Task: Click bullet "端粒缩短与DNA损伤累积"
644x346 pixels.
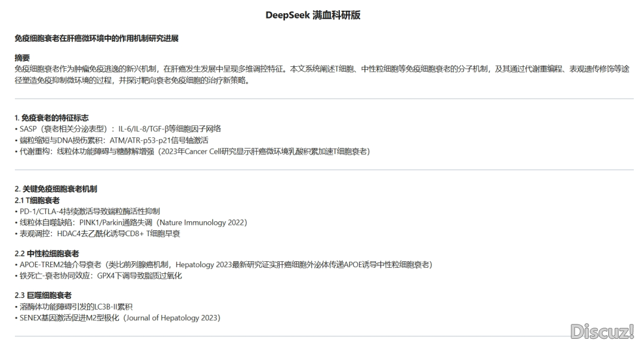Action: [x=112, y=141]
